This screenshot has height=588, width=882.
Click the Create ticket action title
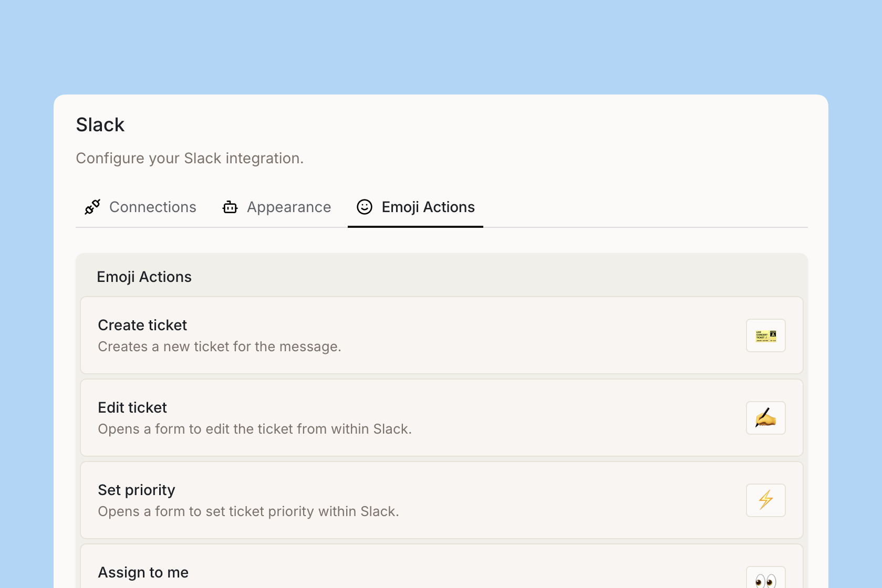[x=142, y=325]
